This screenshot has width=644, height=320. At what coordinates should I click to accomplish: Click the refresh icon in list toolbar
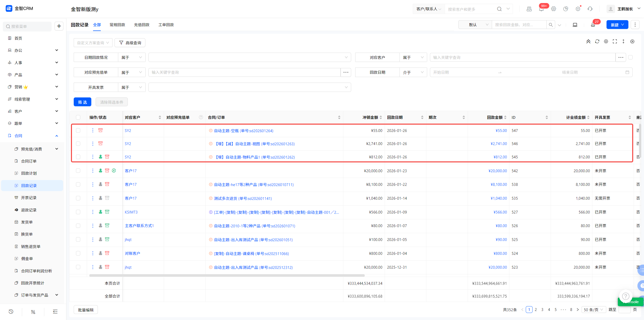coord(597,42)
